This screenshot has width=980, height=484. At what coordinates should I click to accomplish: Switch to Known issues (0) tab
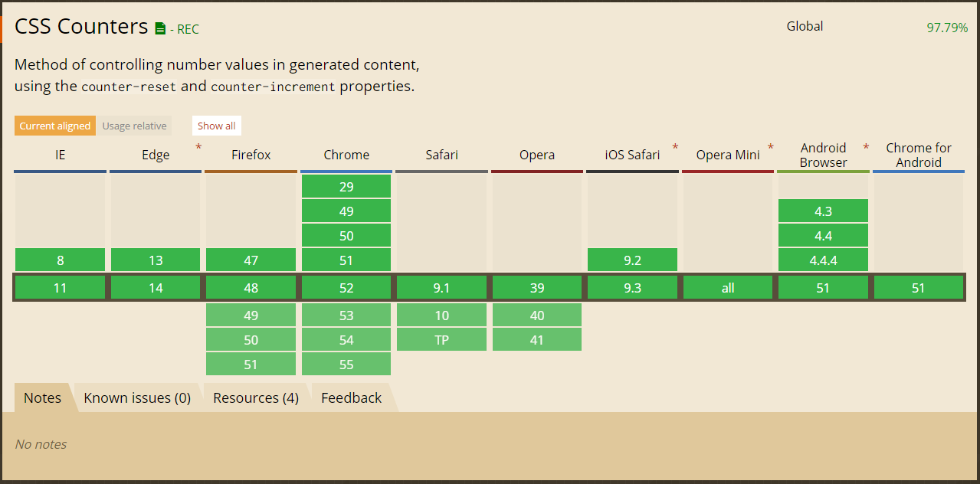[x=137, y=397]
